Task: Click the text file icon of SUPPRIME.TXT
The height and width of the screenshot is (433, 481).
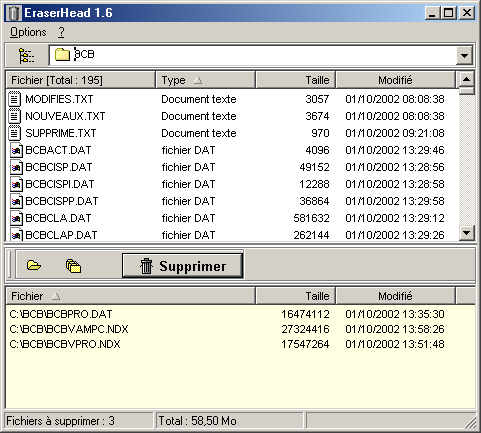Action: point(14,133)
